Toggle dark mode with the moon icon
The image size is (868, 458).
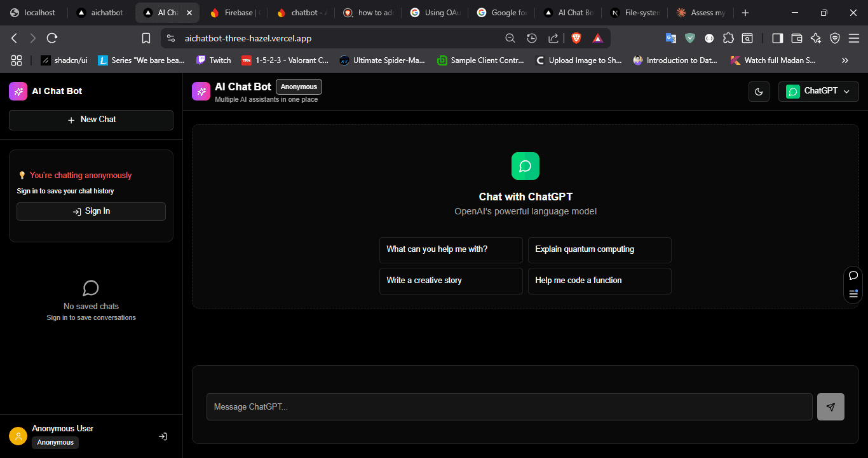[759, 92]
